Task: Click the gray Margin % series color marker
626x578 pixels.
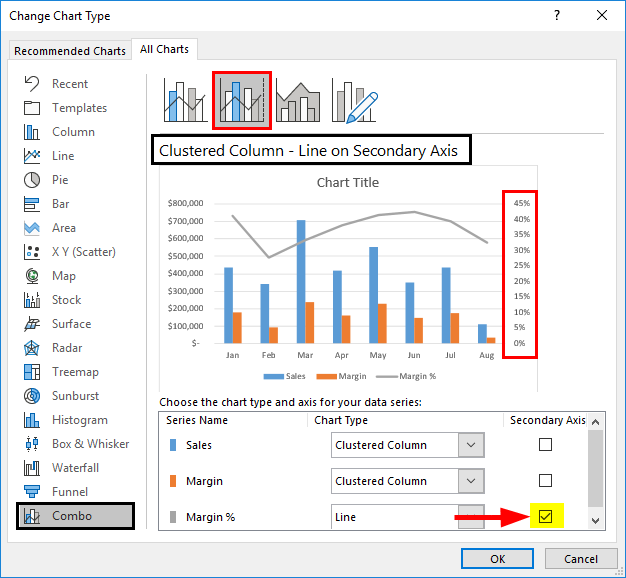Action: 173,517
